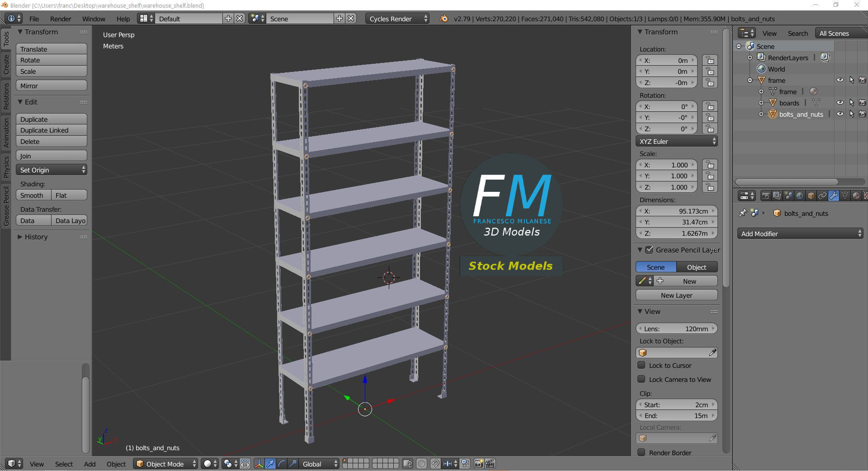Hide the frame object via eye icon
The height and width of the screenshot is (471, 868).
pos(840,80)
